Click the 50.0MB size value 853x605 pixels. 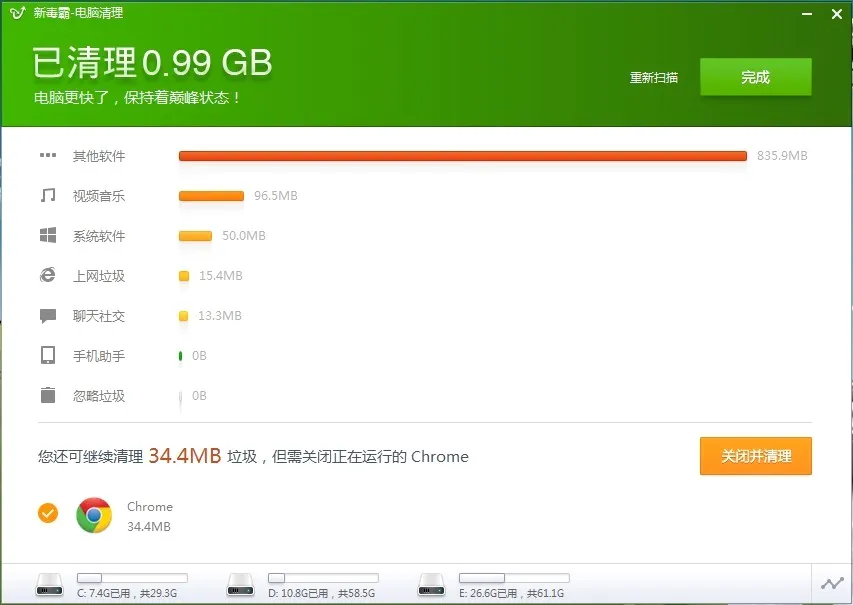coord(244,236)
